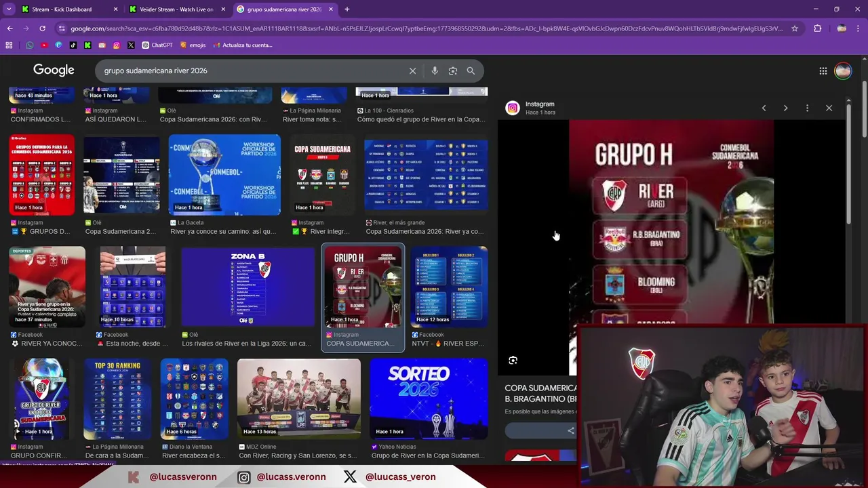The image size is (868, 488).
Task: Open site information icon in address bar
Action: (x=62, y=28)
